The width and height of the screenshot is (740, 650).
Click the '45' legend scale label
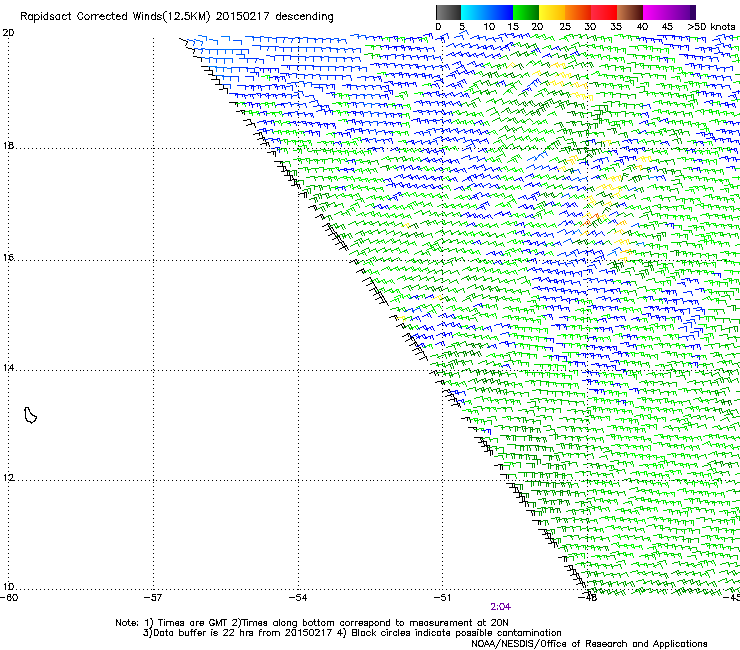[667, 27]
